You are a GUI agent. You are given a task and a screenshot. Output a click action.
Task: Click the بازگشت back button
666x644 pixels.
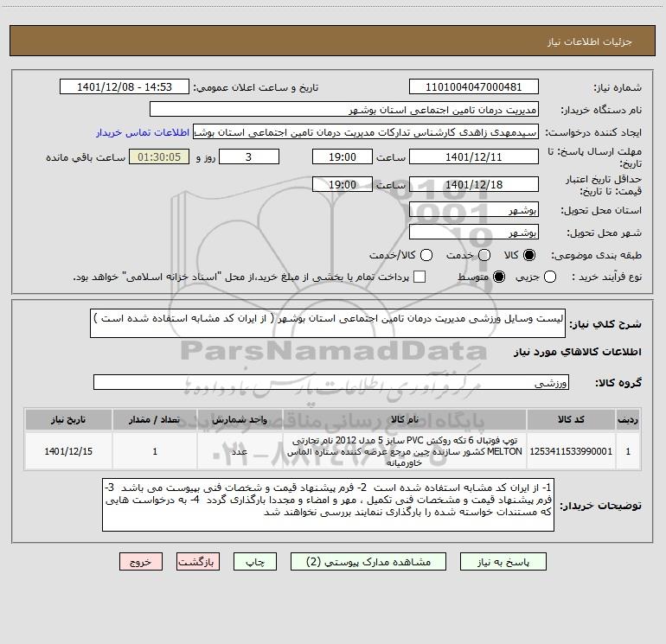[198, 562]
